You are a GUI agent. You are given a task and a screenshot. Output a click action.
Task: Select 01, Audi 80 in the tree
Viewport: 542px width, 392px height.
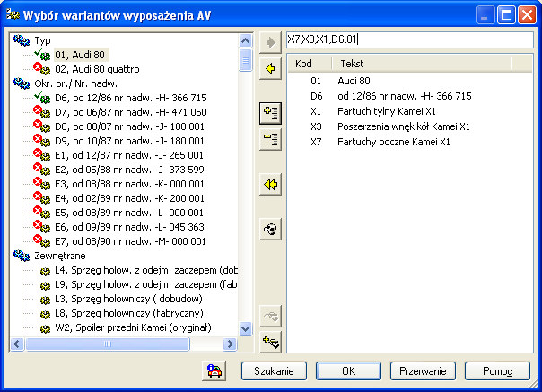pyautogui.click(x=80, y=55)
